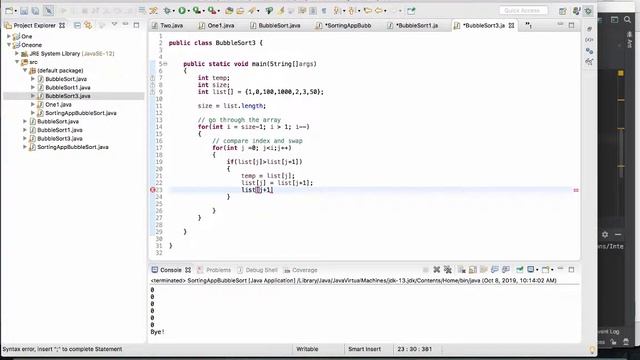Expand JRE System Library node

17,53
